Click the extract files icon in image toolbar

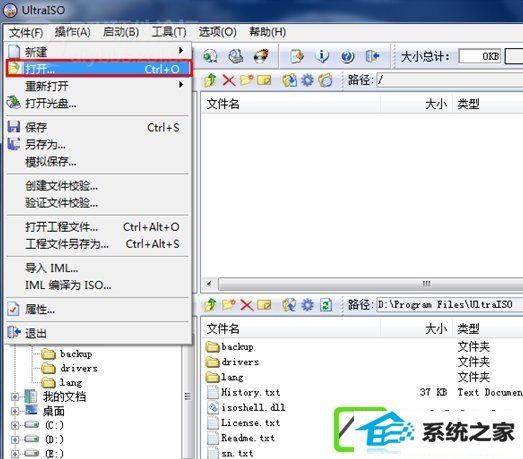(289, 80)
